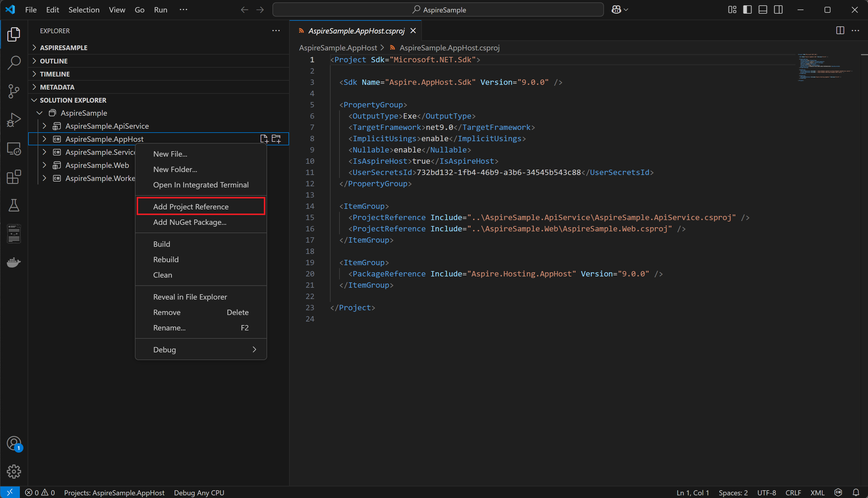Toggle the bottom panel layout button
This screenshot has height=498, width=868.
(763, 9)
